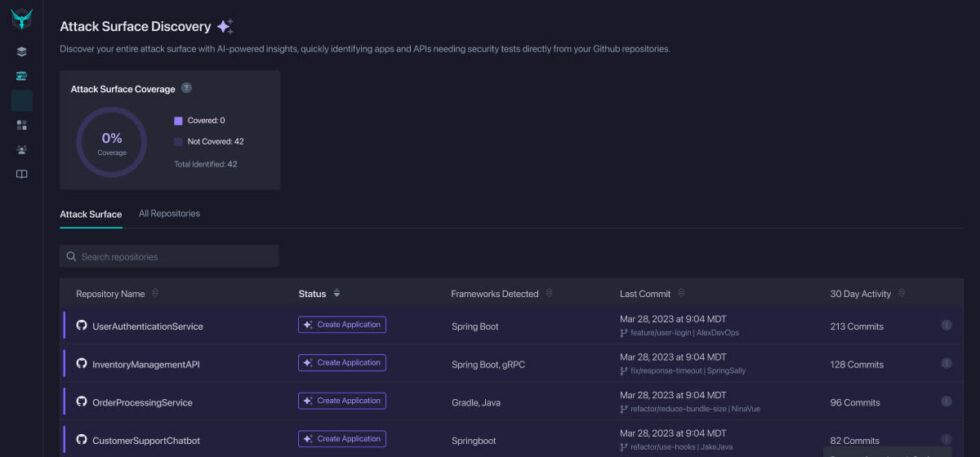Click the Covered purple legend swatch
The image size is (980, 457).
coord(178,121)
